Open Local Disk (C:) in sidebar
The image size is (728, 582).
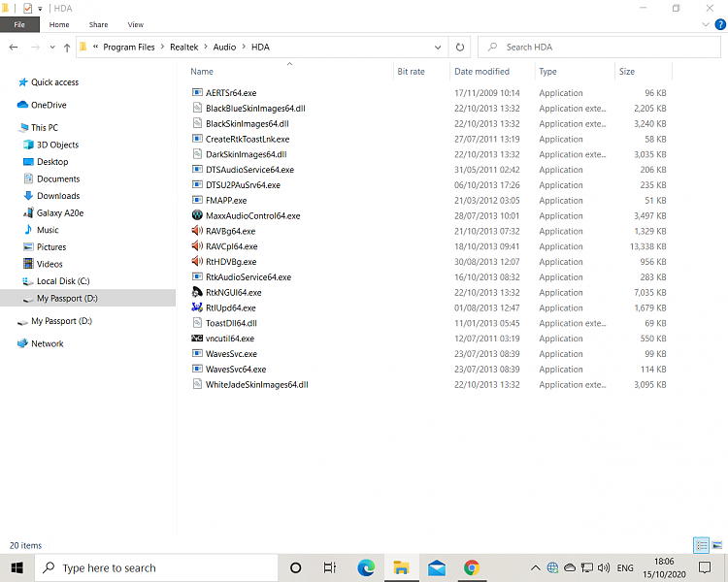(x=63, y=281)
